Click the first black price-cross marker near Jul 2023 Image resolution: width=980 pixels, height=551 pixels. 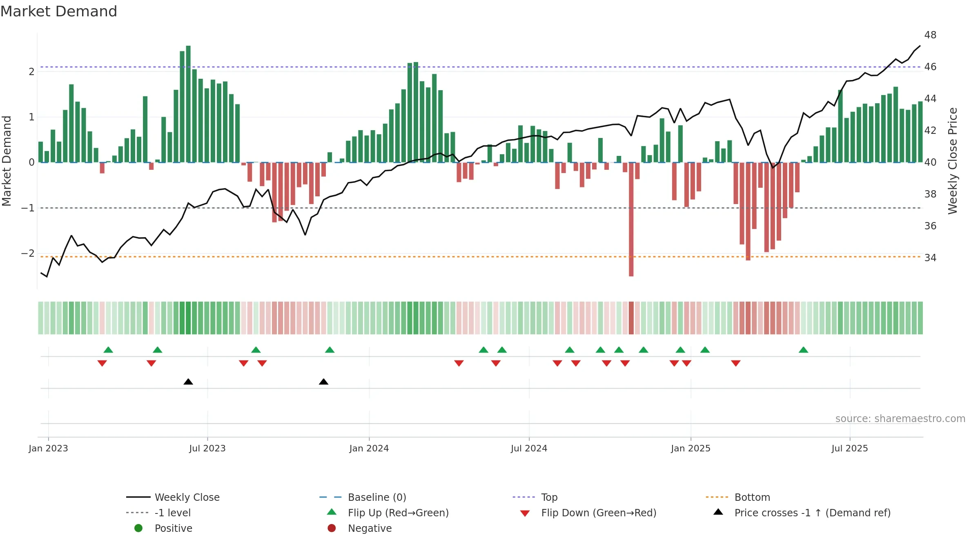pos(188,382)
